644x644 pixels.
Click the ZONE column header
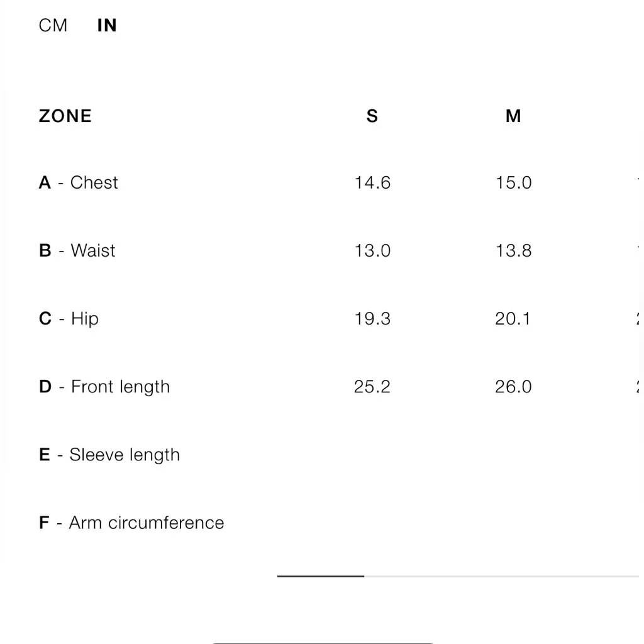tap(65, 116)
